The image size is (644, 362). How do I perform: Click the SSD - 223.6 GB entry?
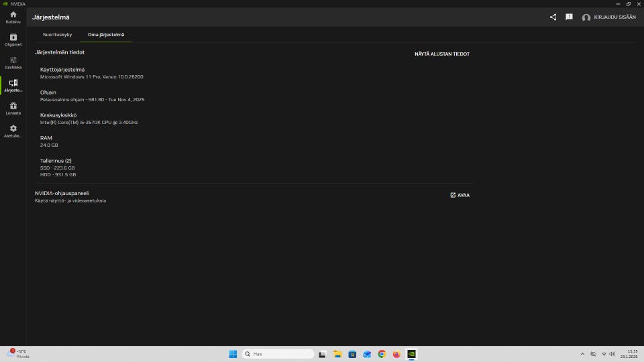[x=58, y=168]
